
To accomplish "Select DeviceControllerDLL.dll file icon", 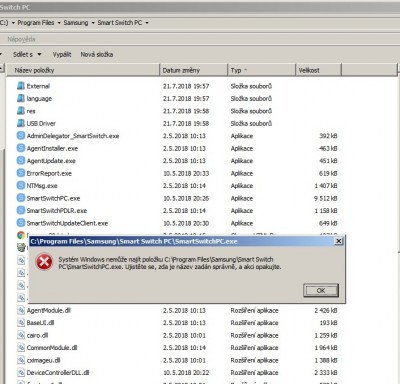I will tap(21, 373).
